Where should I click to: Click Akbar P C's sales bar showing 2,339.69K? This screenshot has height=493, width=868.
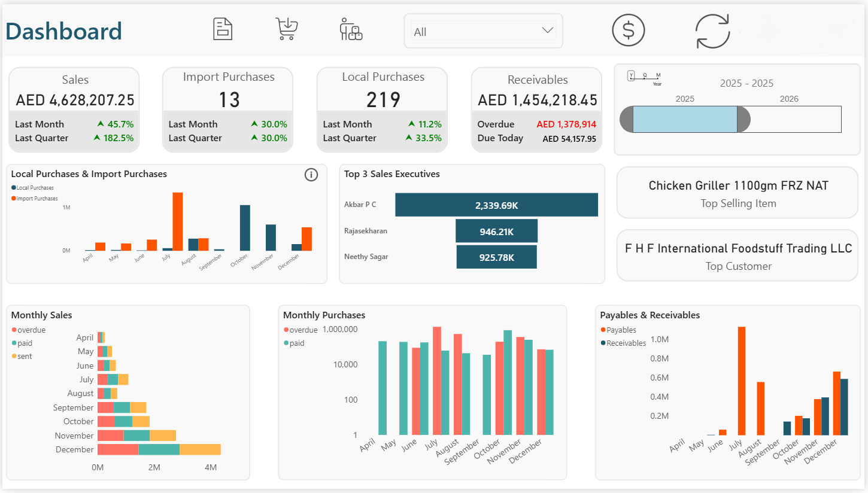point(497,205)
